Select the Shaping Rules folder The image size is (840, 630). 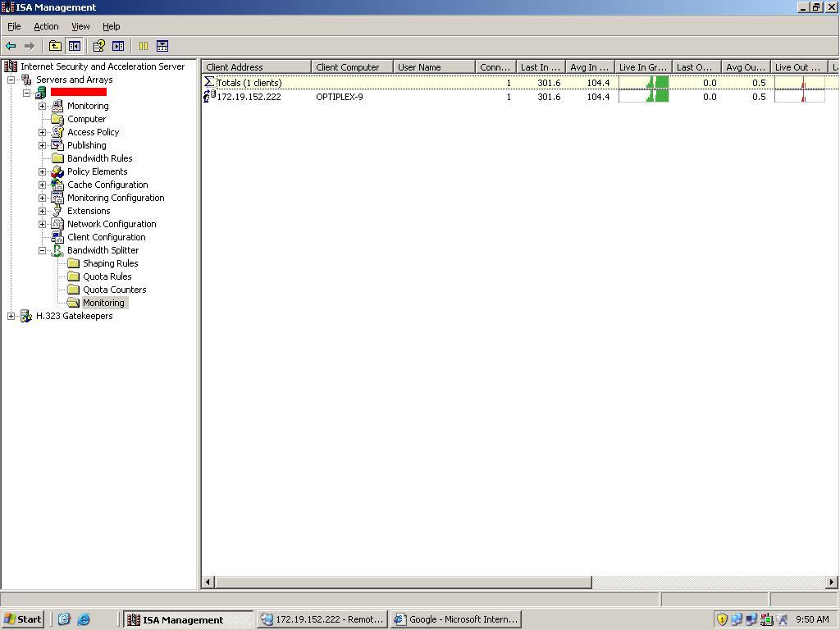(x=111, y=263)
